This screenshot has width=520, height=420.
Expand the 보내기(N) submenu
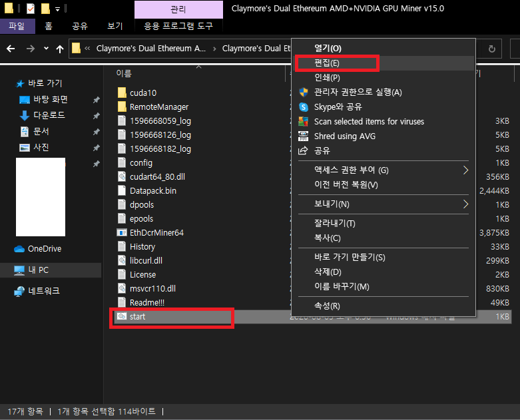(x=384, y=204)
